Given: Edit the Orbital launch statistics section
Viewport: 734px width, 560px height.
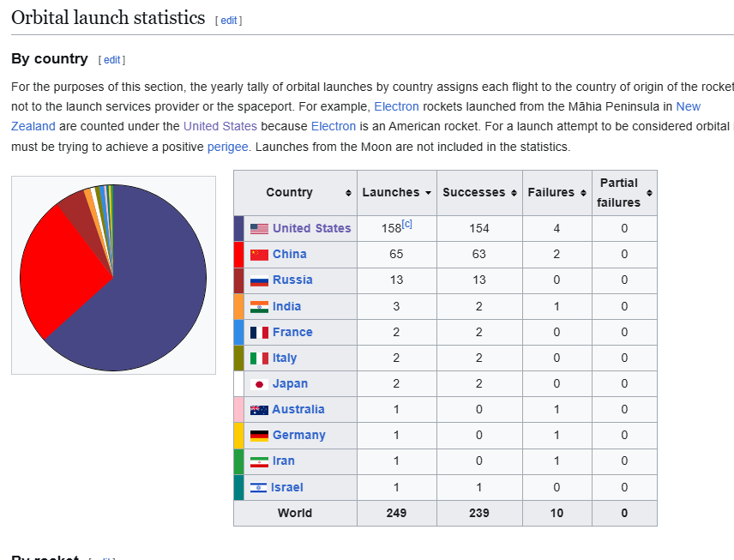Looking at the screenshot, I should coord(229,21).
